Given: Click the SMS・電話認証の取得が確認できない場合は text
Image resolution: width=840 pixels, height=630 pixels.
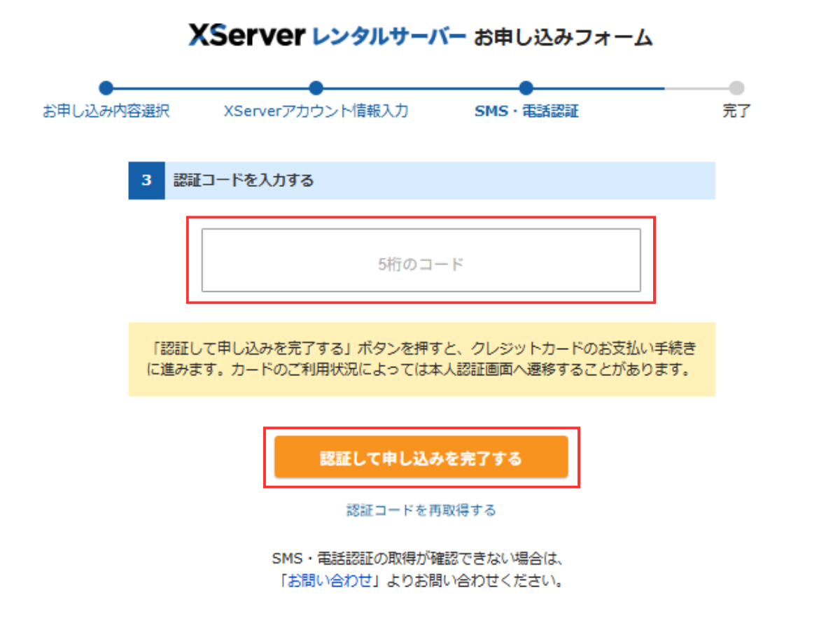Looking at the screenshot, I should click(417, 559).
